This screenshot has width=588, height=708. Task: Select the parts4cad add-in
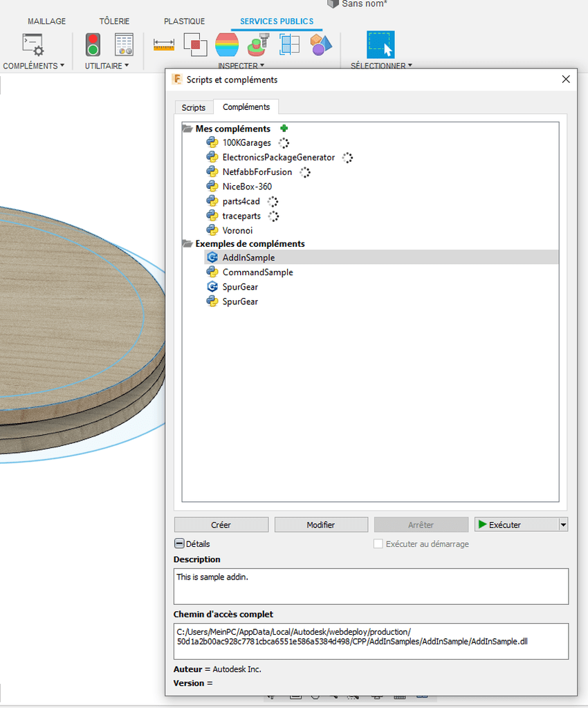(241, 201)
